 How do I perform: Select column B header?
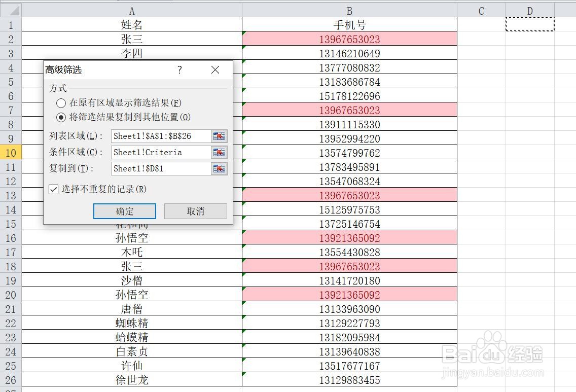click(x=349, y=10)
